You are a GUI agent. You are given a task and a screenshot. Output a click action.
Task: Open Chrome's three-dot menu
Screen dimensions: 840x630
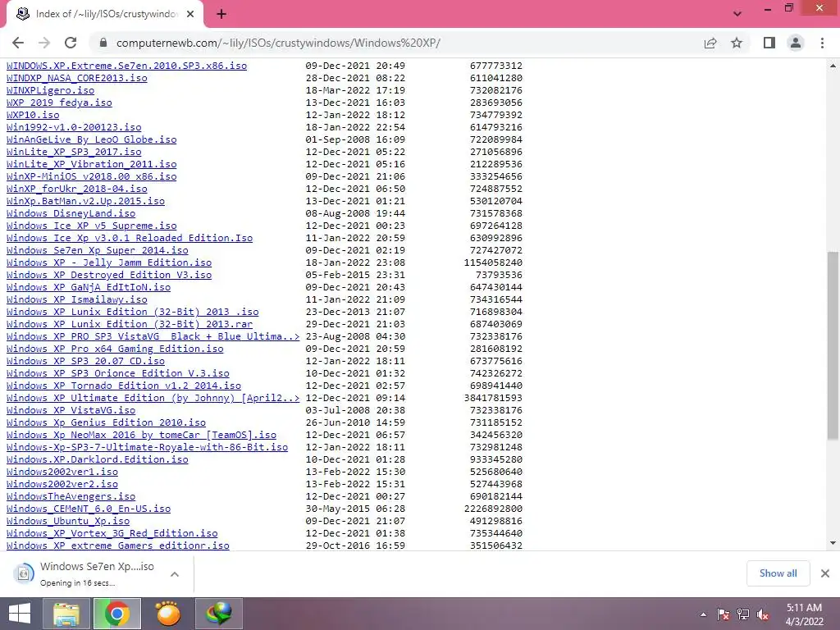(822, 43)
